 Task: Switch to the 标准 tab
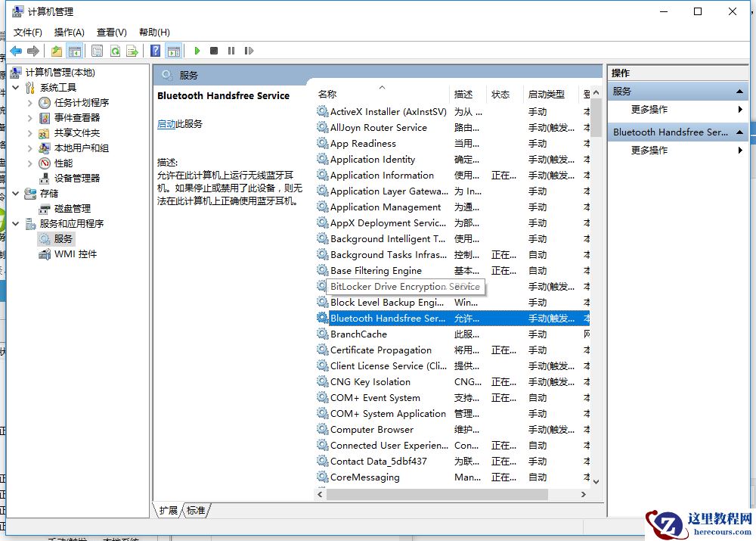pos(196,511)
